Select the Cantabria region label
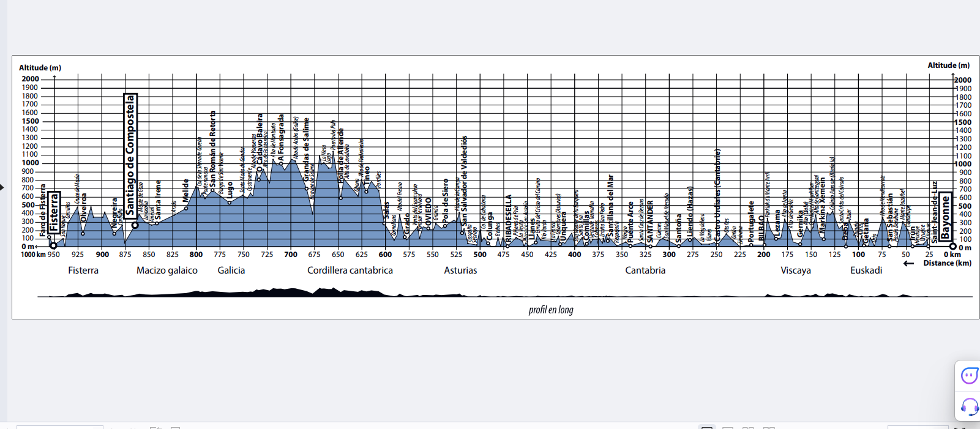980x429 pixels. tap(645, 270)
